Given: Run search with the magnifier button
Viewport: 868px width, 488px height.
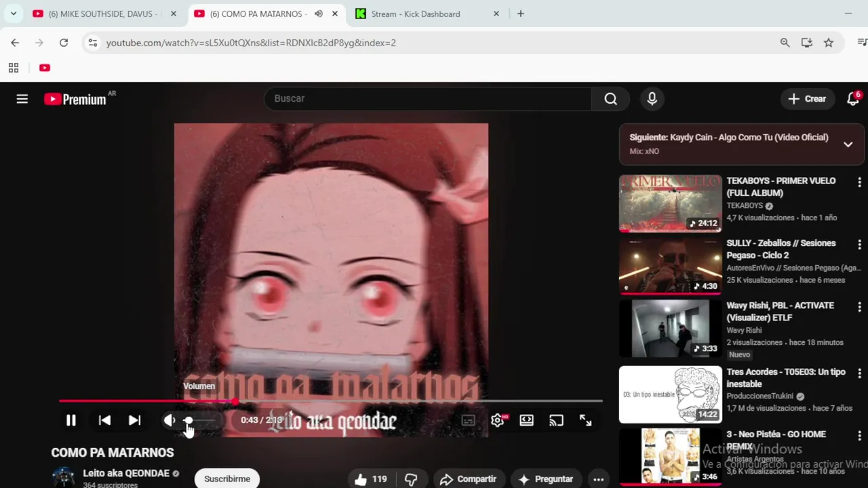Looking at the screenshot, I should click(x=610, y=99).
